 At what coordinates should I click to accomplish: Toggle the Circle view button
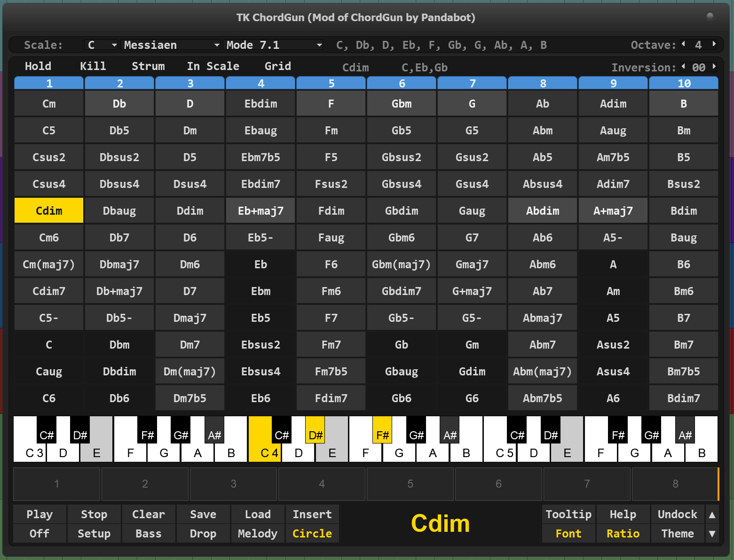312,534
